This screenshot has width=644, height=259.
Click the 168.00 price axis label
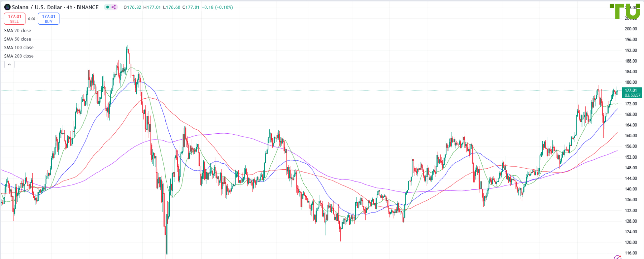coord(631,115)
